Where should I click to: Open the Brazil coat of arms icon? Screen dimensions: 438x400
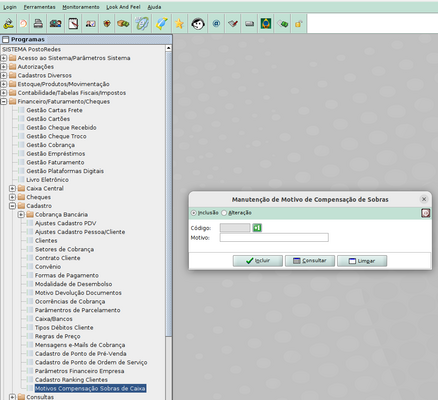tap(266, 24)
